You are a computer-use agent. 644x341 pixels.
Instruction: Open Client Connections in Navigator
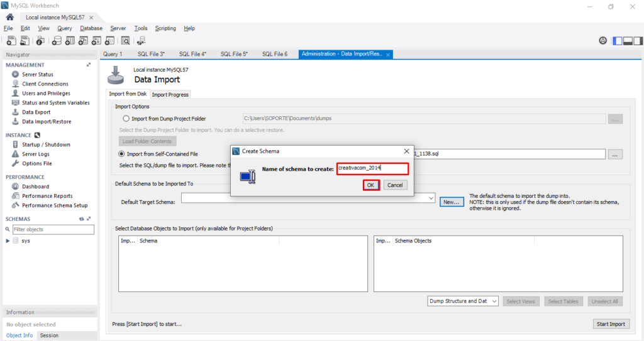point(45,84)
